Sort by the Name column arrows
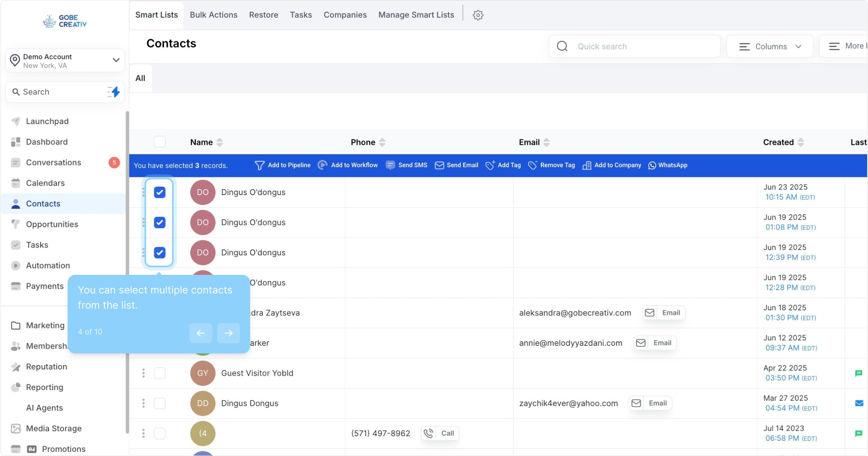 click(219, 142)
